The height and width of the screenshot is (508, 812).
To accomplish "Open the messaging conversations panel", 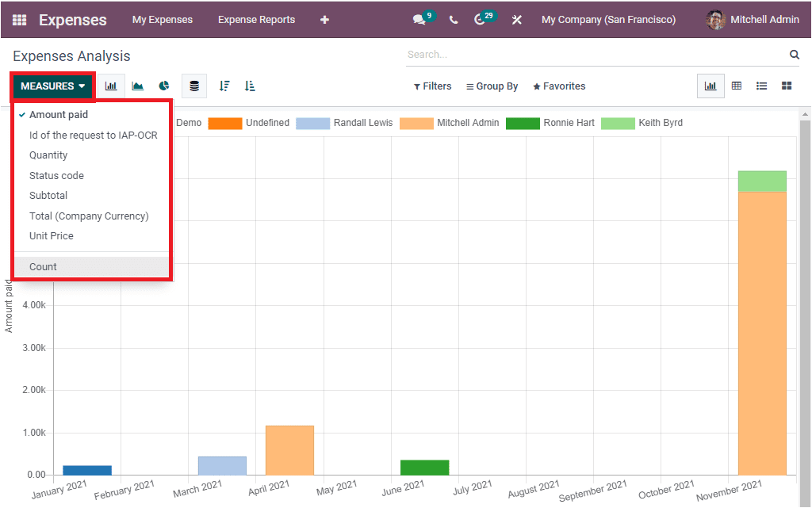I will tap(419, 19).
